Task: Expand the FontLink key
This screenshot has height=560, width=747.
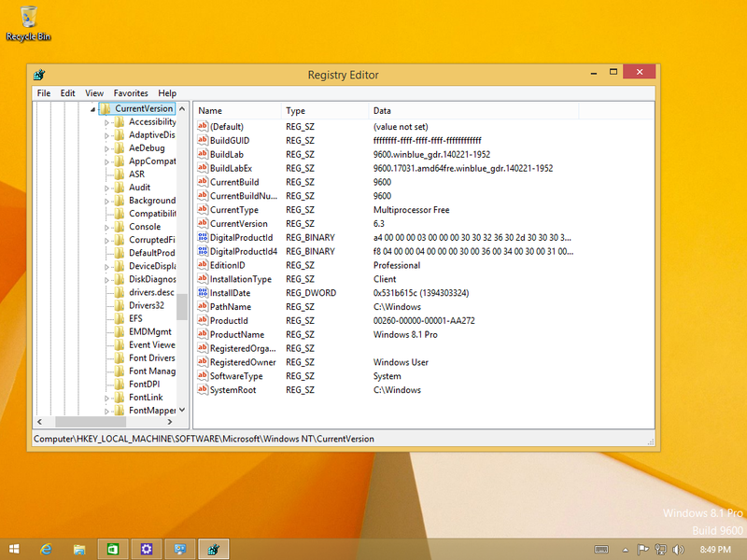Action: click(x=106, y=399)
